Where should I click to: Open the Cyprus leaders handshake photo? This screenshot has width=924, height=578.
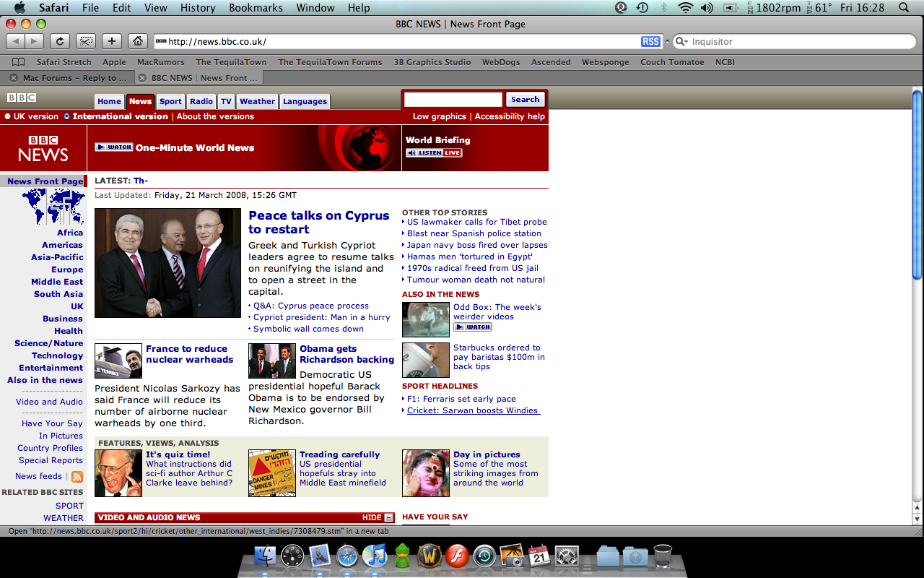[167, 263]
